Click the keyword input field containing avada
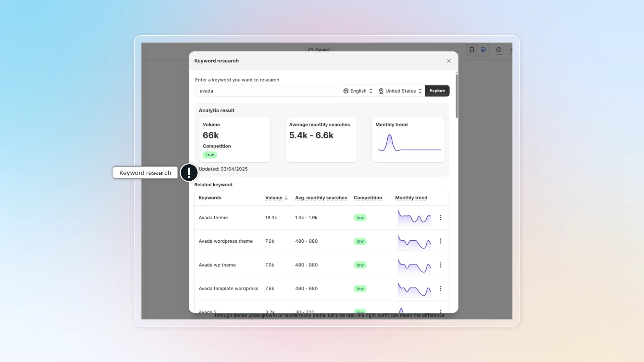 268,91
